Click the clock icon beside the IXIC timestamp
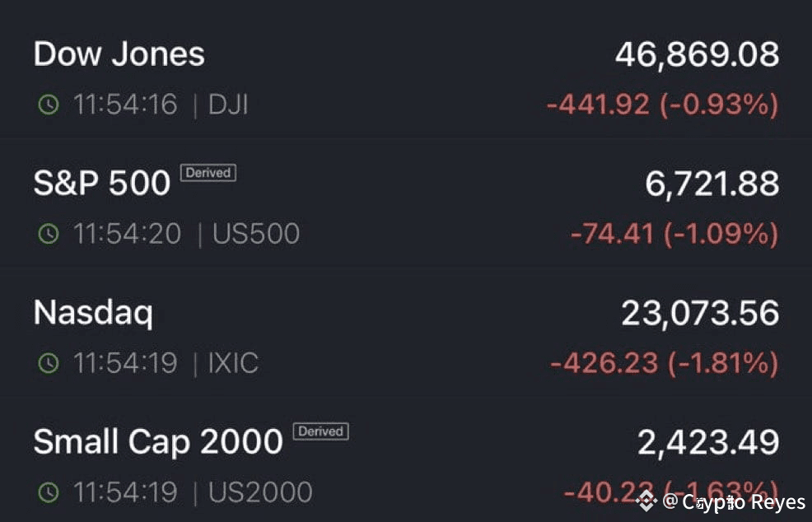 click(x=49, y=363)
